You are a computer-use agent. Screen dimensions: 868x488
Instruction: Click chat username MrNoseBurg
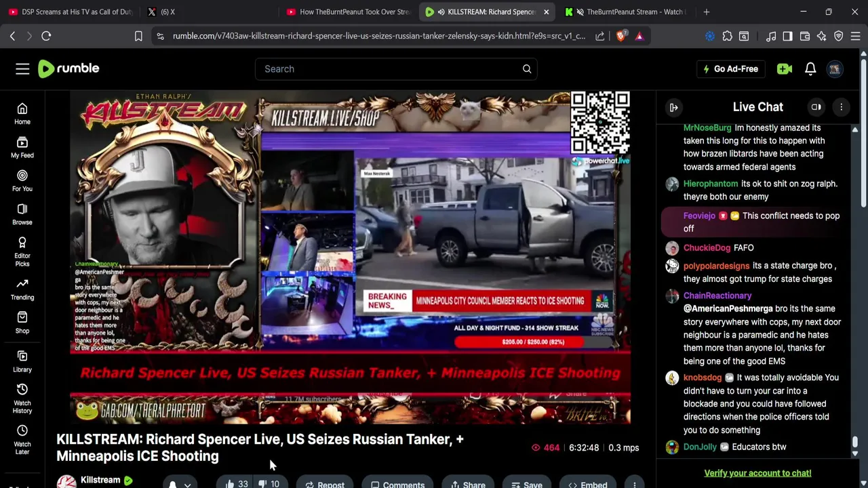(707, 127)
